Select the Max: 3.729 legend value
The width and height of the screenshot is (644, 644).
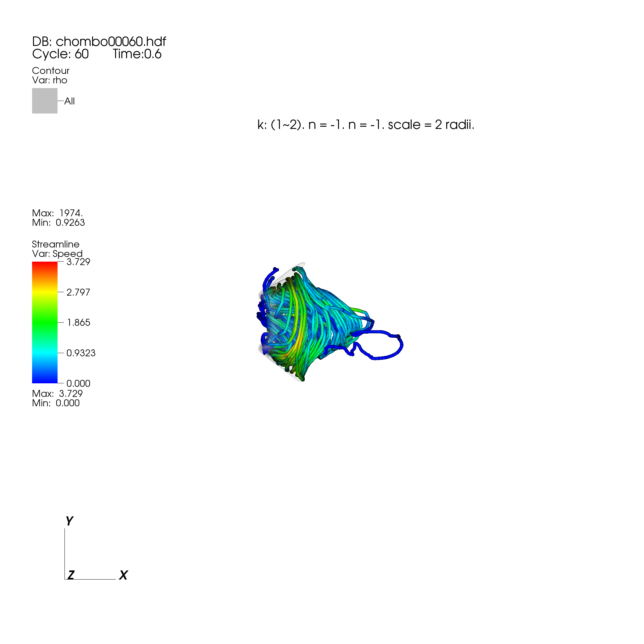click(57, 394)
